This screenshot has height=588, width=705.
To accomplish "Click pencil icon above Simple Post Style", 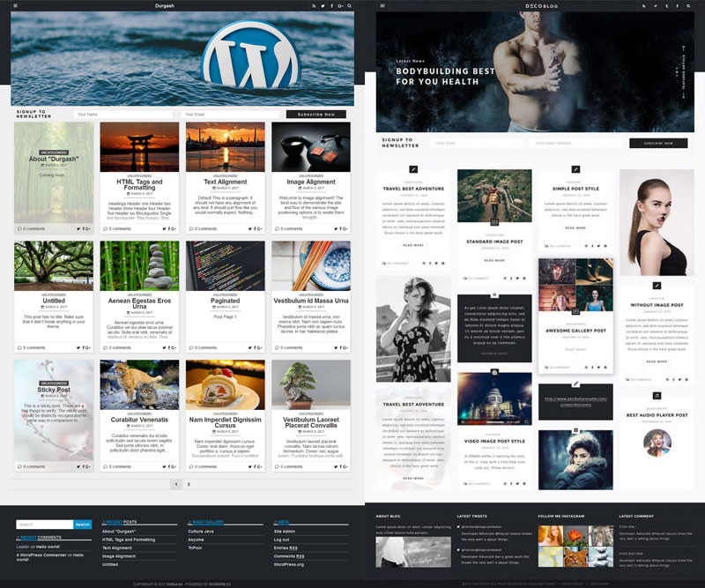I will point(575,169).
